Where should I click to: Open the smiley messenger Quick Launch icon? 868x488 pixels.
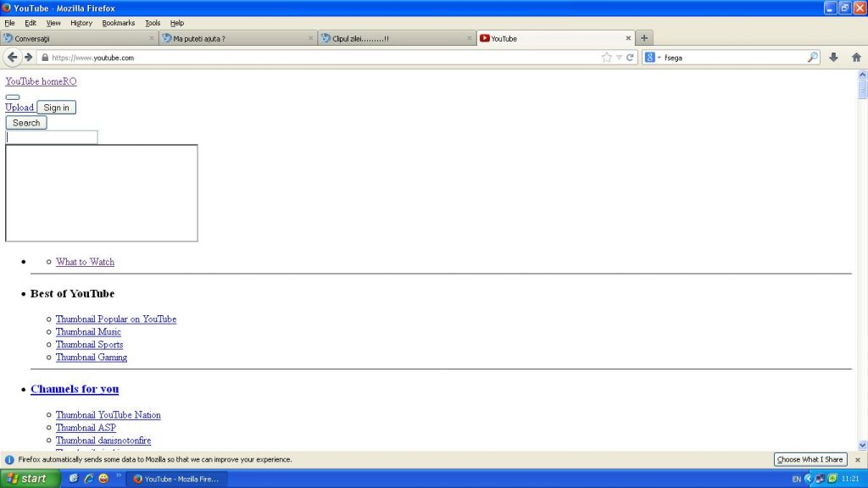point(103,479)
